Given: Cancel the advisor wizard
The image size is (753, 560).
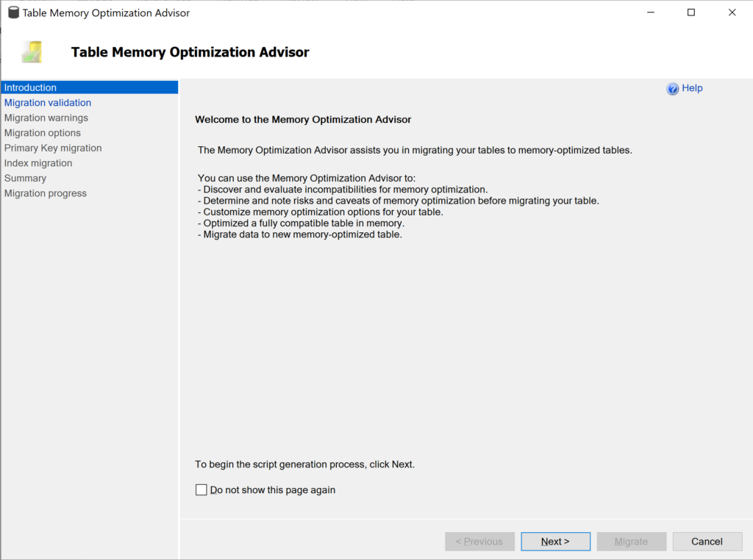Looking at the screenshot, I should point(707,542).
